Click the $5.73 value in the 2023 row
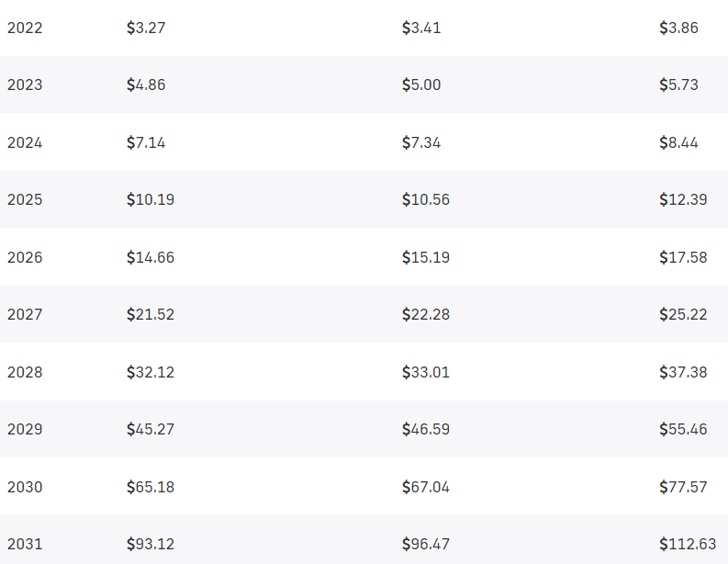Screen dimensions: 728x564 coord(678,85)
